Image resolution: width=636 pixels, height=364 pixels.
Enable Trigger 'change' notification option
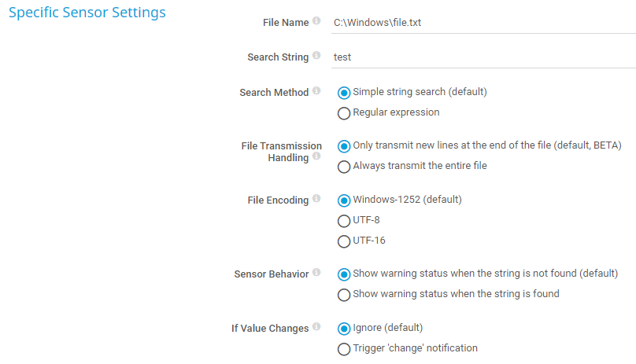coord(344,349)
